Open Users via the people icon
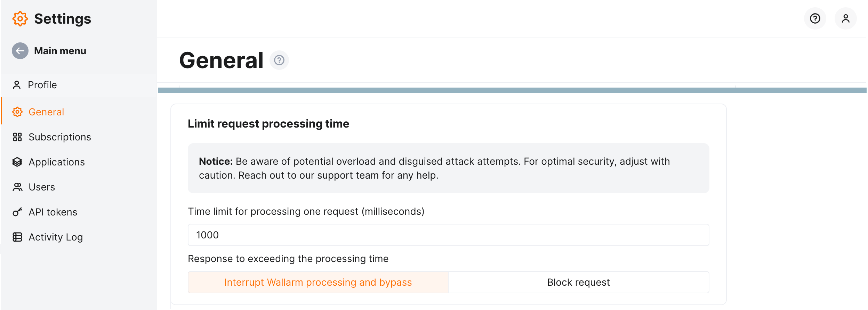This screenshot has height=310, width=868. [17, 187]
